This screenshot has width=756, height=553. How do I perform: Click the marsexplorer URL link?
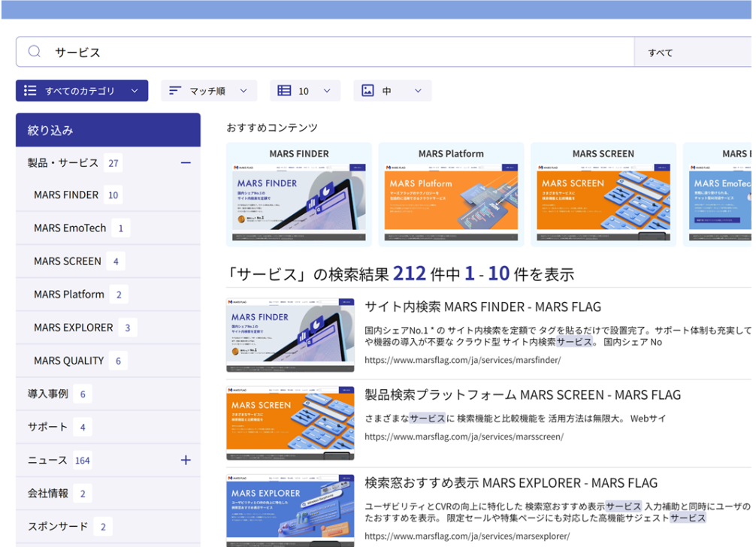coord(467,536)
